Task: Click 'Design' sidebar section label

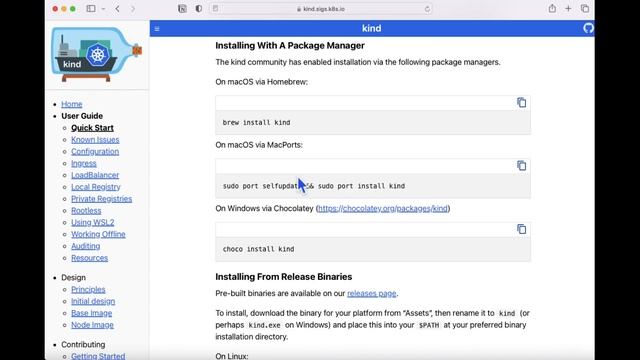Action: click(73, 278)
